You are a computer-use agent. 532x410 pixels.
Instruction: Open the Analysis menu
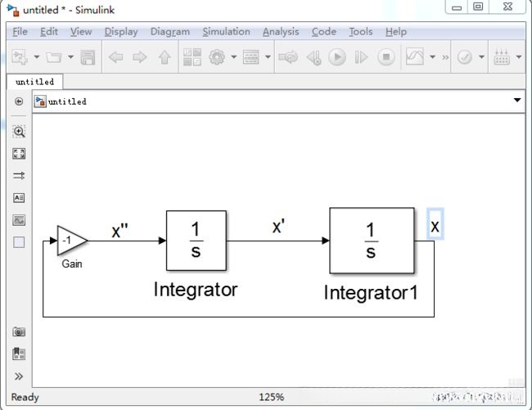[281, 32]
